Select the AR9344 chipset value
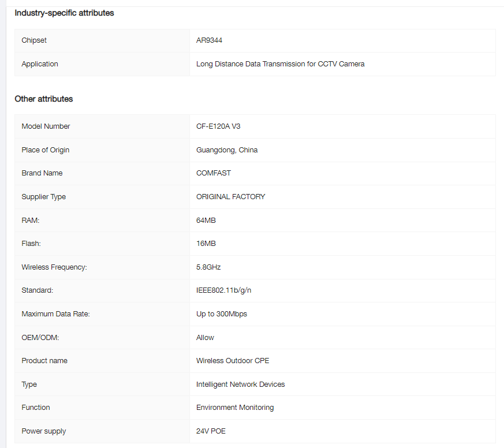Viewport: 504px width, 448px height. pyautogui.click(x=209, y=40)
